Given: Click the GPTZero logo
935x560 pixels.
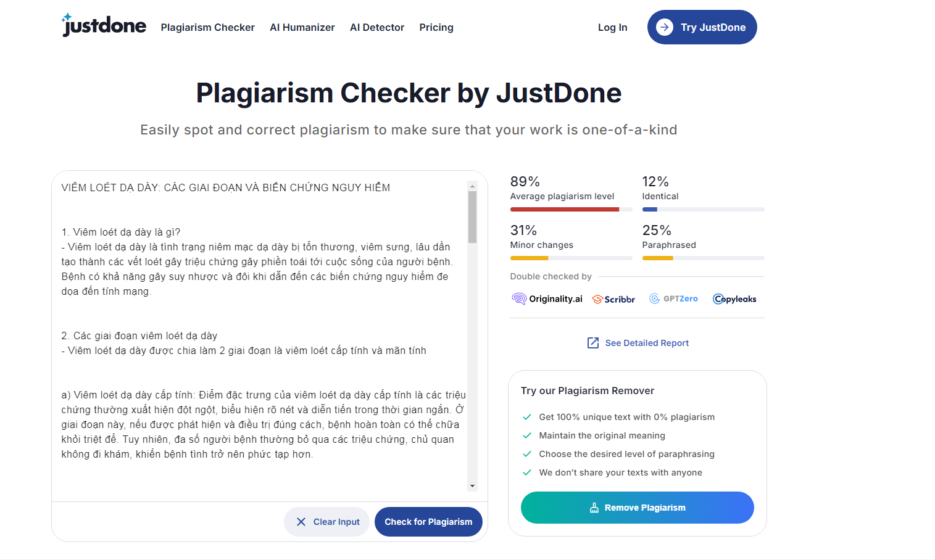Looking at the screenshot, I should pyautogui.click(x=673, y=299).
